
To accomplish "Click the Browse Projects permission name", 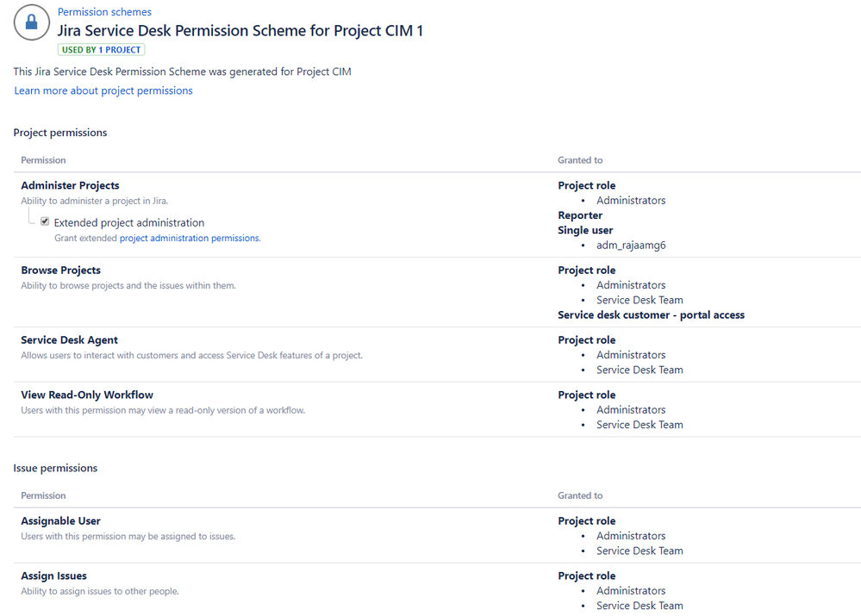I will click(x=61, y=271).
